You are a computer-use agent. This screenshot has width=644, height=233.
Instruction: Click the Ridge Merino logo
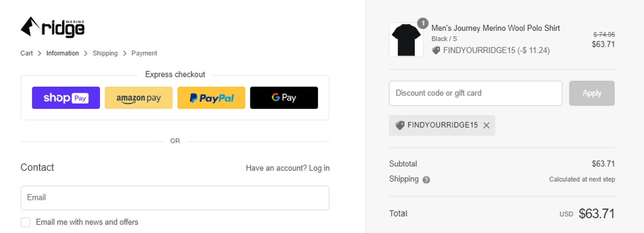pos(52,27)
